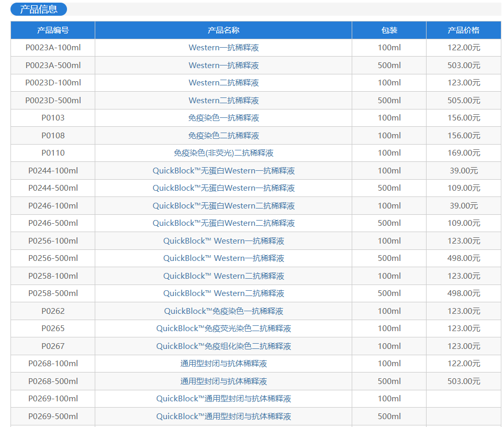This screenshot has width=504, height=427.
Task: Open QuickBlock Western二抗稀释液 link in P0258-500ml row
Action: coord(223,293)
